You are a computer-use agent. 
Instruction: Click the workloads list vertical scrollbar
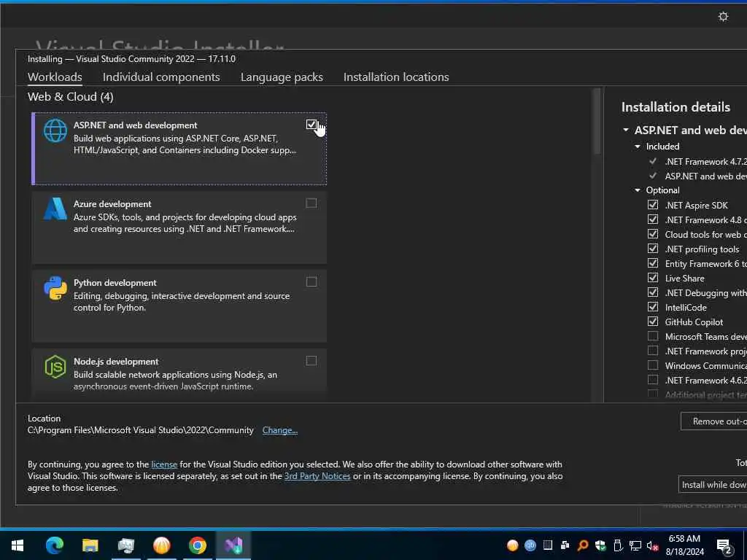(597, 122)
